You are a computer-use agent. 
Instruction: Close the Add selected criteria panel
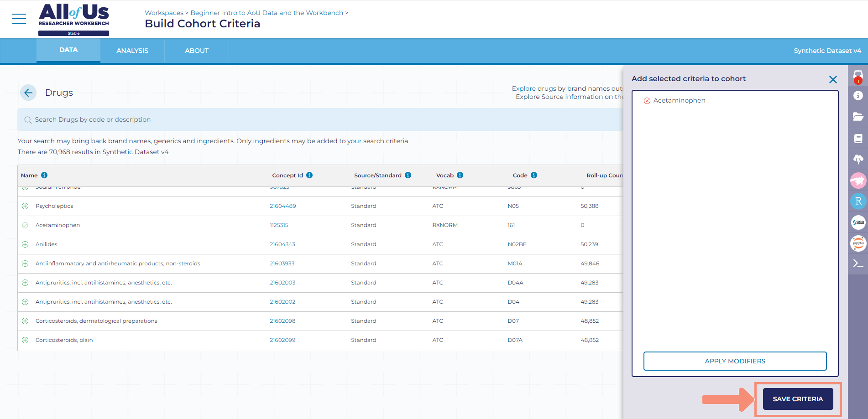click(833, 79)
